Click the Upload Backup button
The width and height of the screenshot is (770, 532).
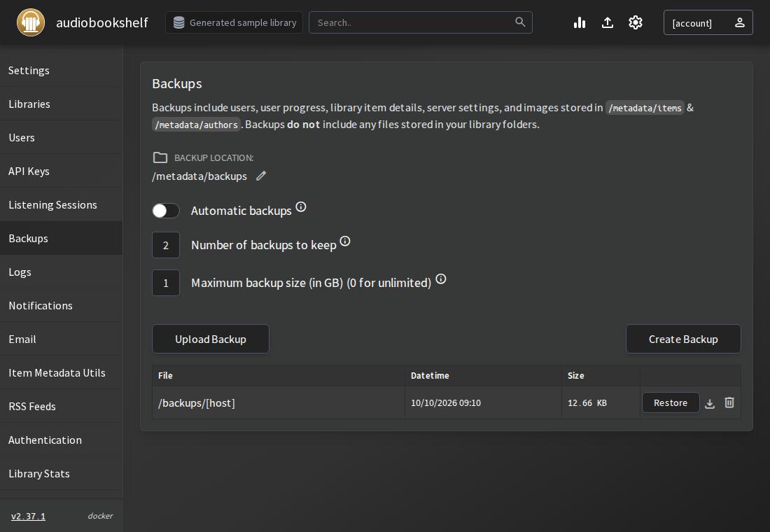coord(211,339)
